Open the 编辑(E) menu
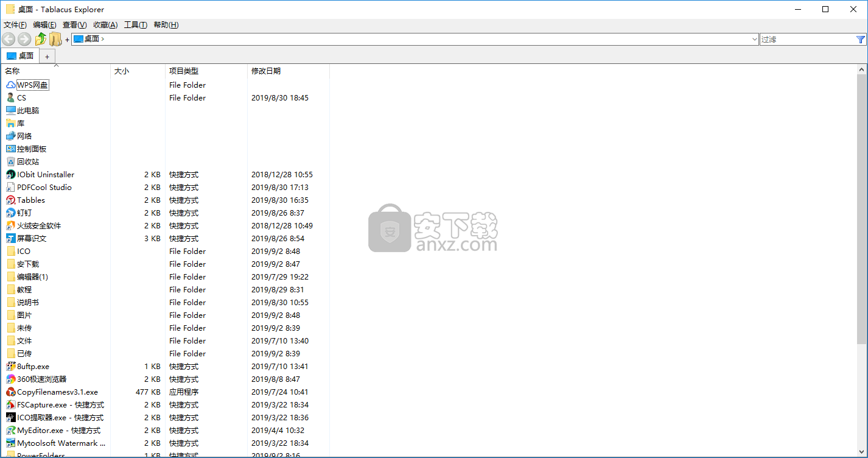This screenshot has width=868, height=458. [44, 25]
